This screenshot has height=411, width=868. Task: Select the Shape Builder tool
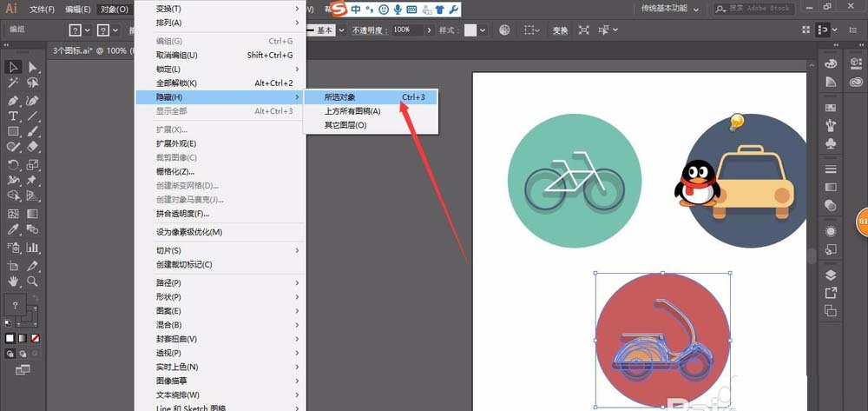tap(14, 196)
